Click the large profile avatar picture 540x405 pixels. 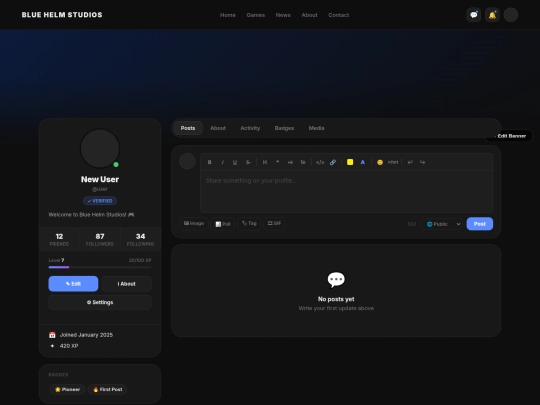tap(100, 148)
